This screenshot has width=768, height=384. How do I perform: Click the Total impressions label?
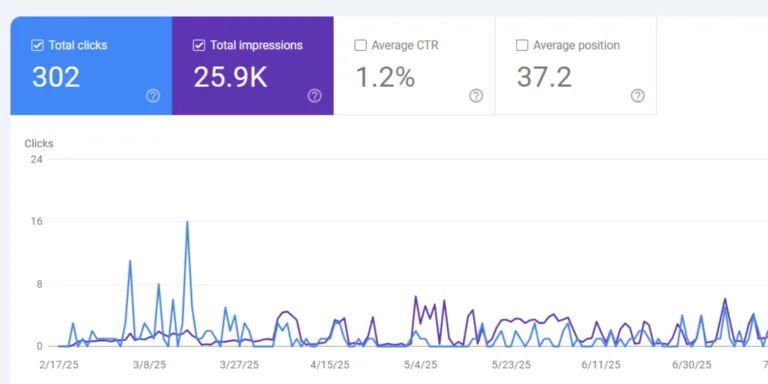point(257,46)
